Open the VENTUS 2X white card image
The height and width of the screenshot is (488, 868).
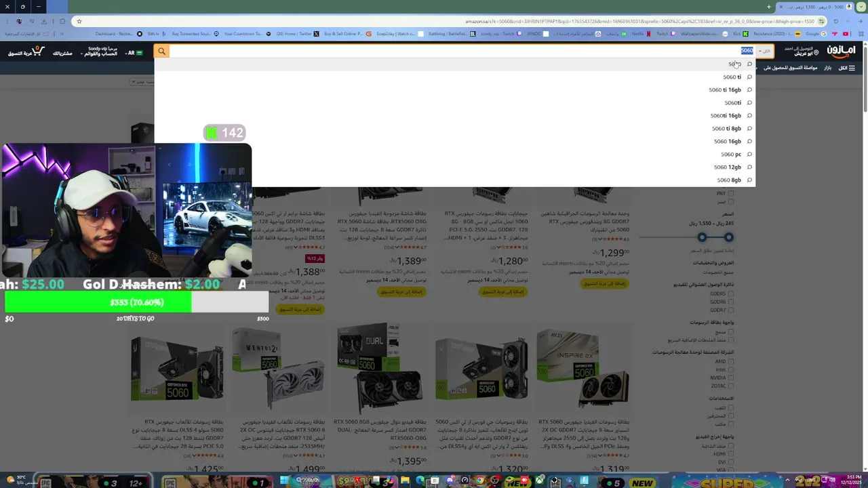[x=278, y=368]
